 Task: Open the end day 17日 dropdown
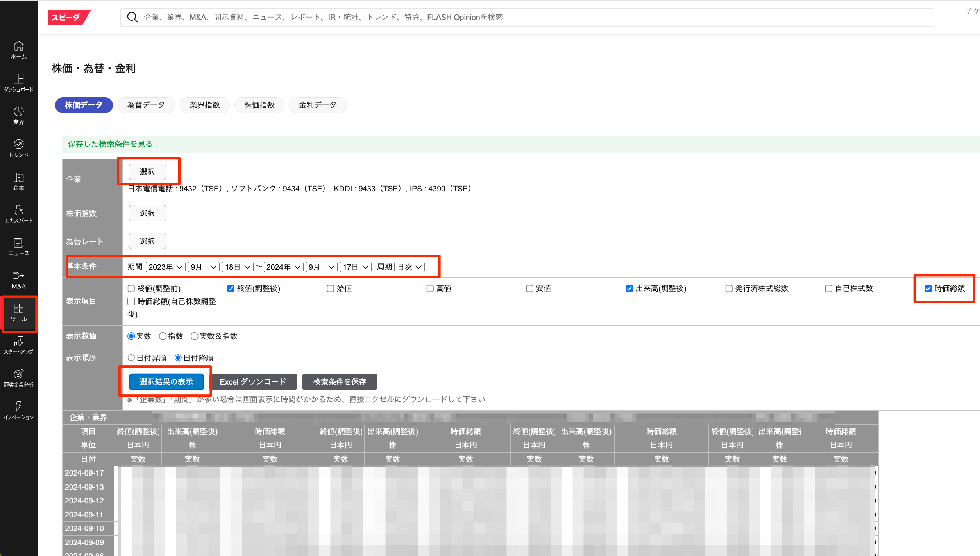355,267
